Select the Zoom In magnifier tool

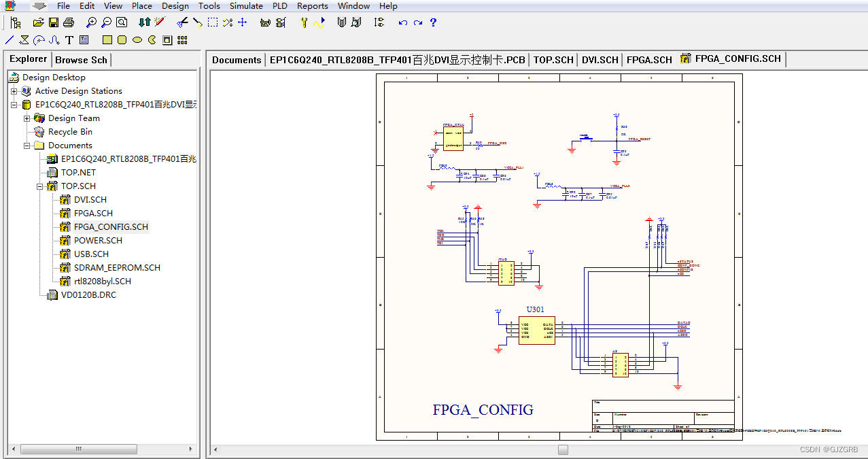click(x=90, y=22)
